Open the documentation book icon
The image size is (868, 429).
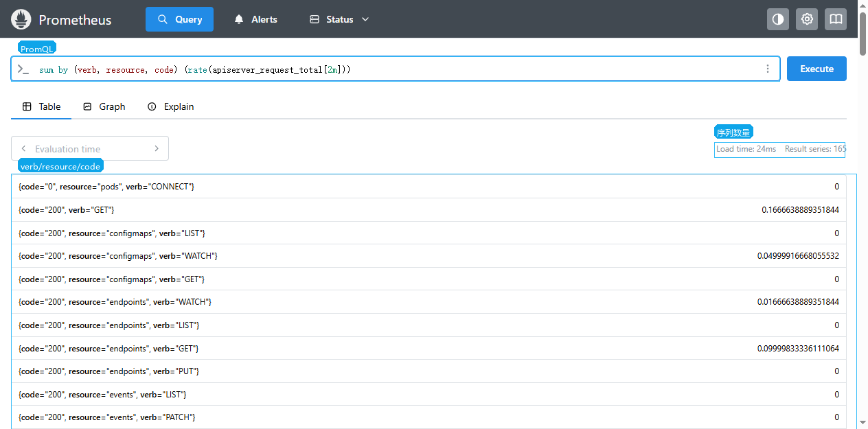click(836, 19)
